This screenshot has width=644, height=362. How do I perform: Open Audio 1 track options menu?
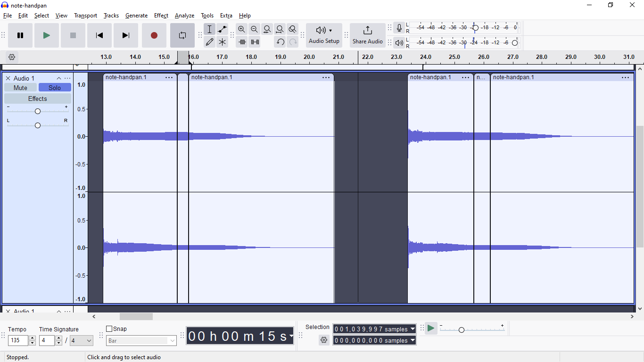[x=67, y=78]
